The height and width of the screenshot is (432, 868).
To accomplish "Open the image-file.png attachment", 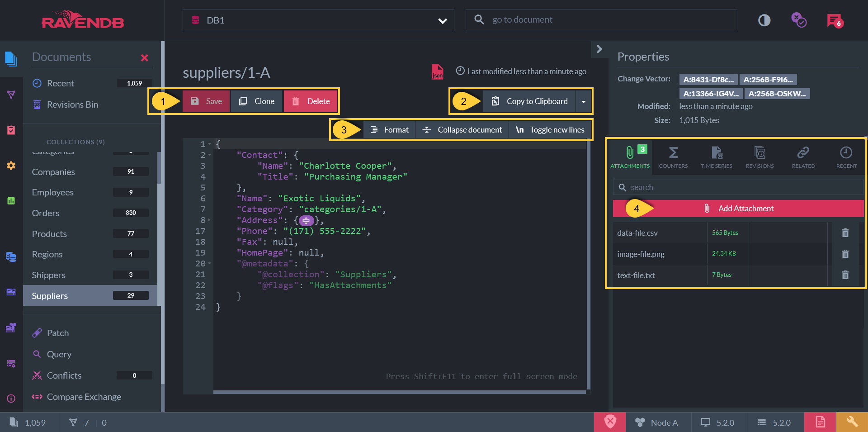I will click(641, 254).
